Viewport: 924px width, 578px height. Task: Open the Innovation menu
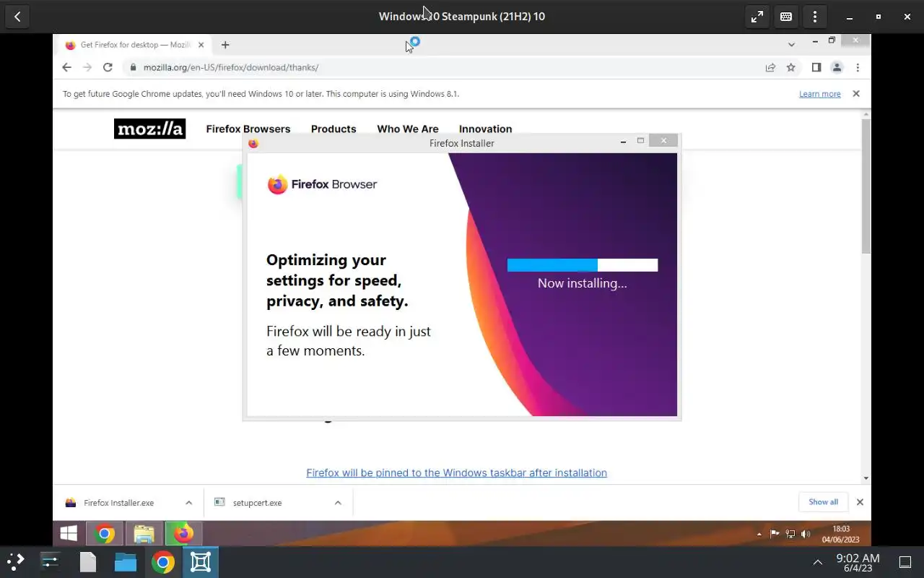(485, 129)
